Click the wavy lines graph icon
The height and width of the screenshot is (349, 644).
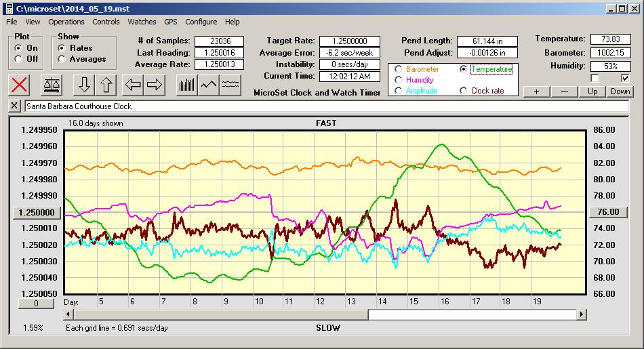[x=231, y=85]
